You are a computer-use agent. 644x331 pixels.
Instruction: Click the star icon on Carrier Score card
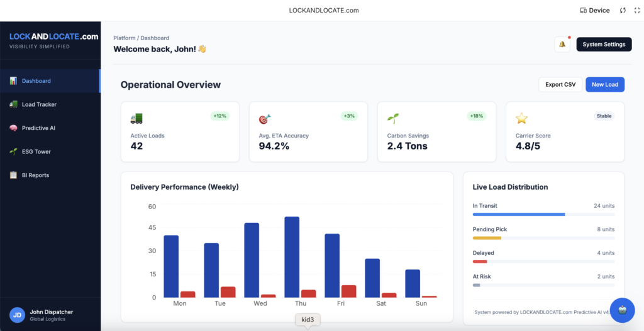(x=521, y=119)
